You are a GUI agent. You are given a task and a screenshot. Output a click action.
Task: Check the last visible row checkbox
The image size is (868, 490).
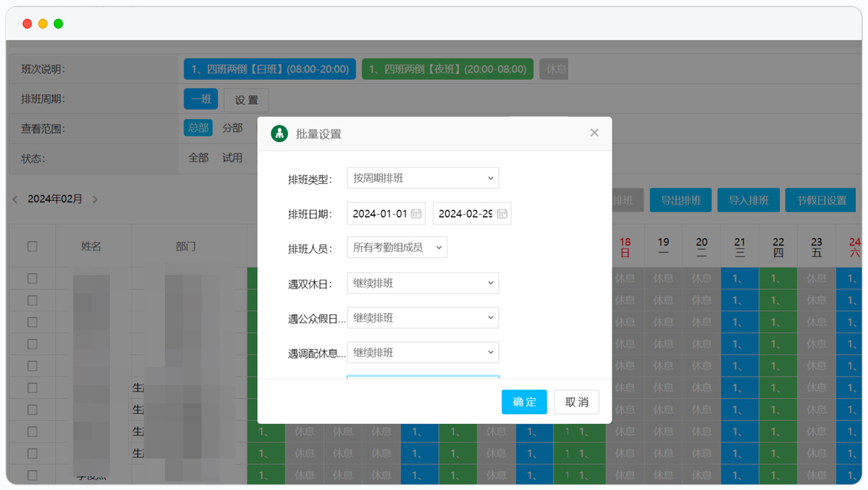33,475
